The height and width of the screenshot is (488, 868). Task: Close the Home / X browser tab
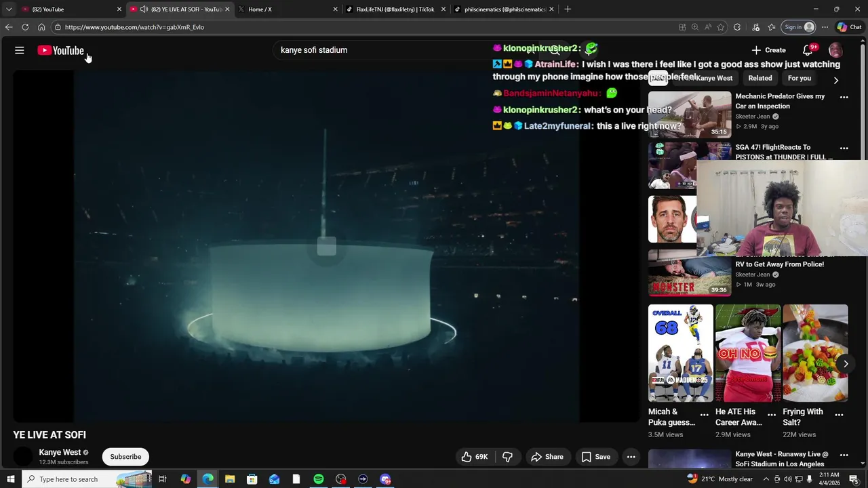(x=335, y=9)
